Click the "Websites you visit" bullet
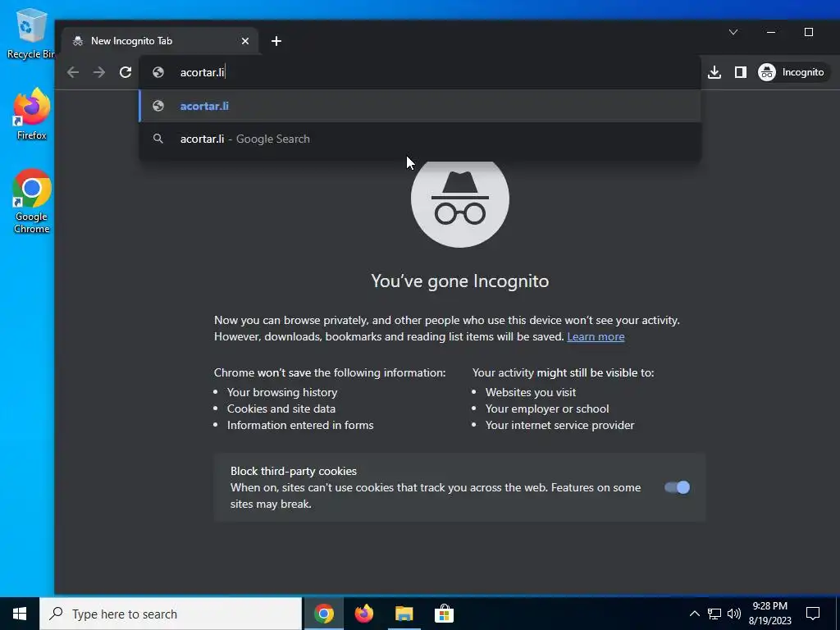 click(531, 392)
